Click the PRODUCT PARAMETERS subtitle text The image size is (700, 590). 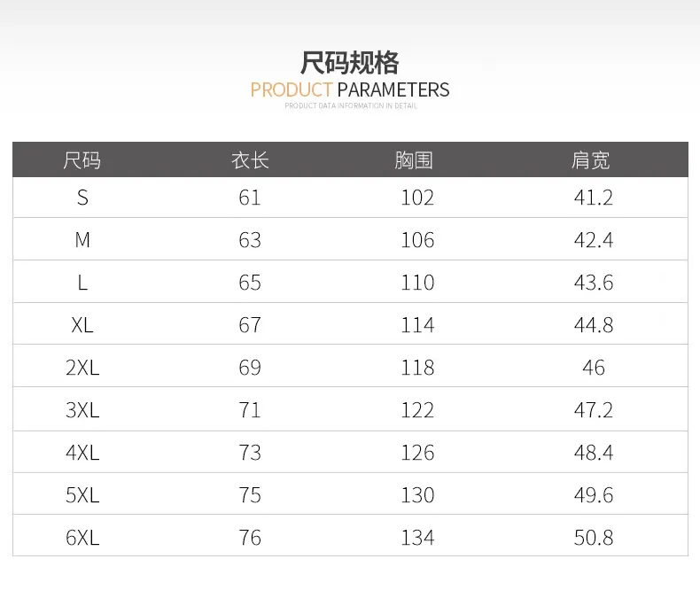(349, 89)
